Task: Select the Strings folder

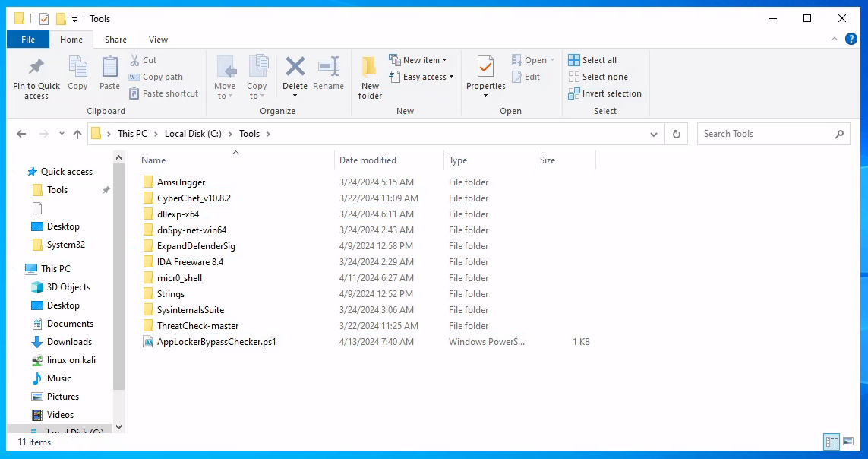Action: [171, 295]
